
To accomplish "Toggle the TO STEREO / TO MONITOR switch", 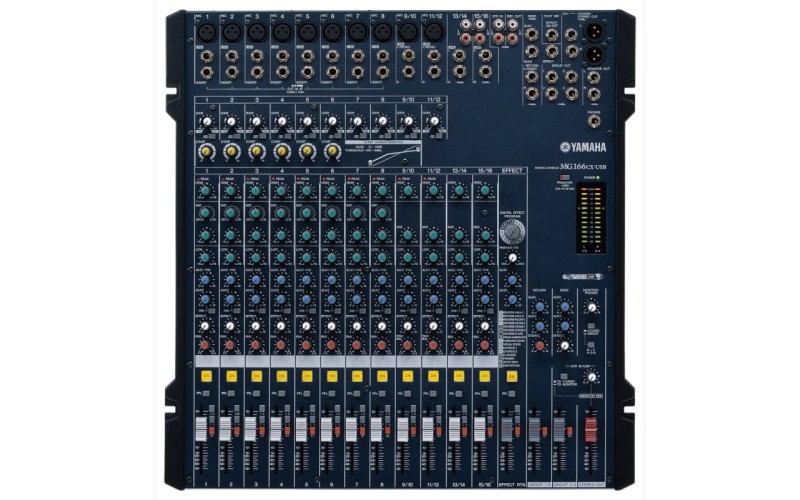I will [563, 377].
